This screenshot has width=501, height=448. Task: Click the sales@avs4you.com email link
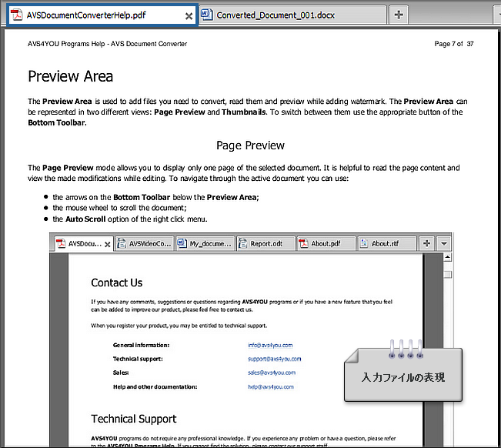(272, 373)
